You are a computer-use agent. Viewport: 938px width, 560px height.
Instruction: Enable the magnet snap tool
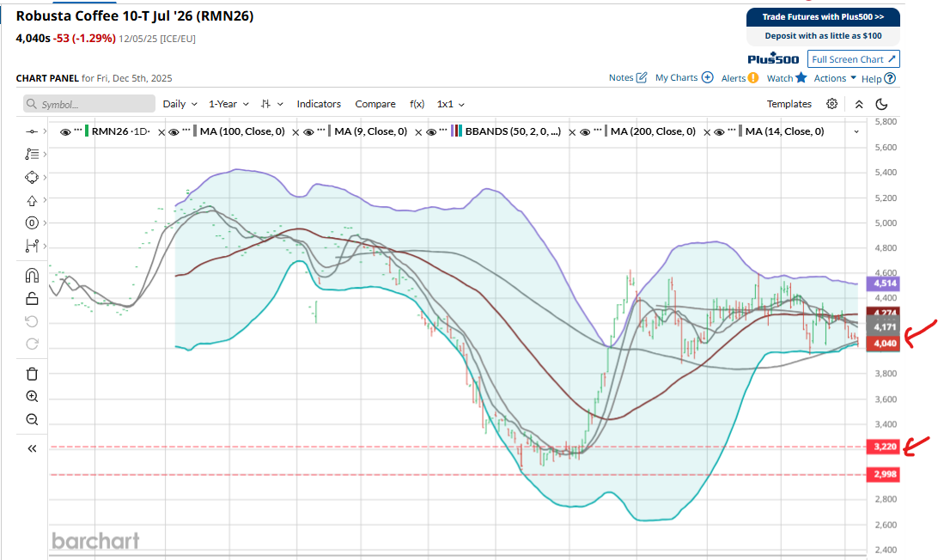click(32, 276)
